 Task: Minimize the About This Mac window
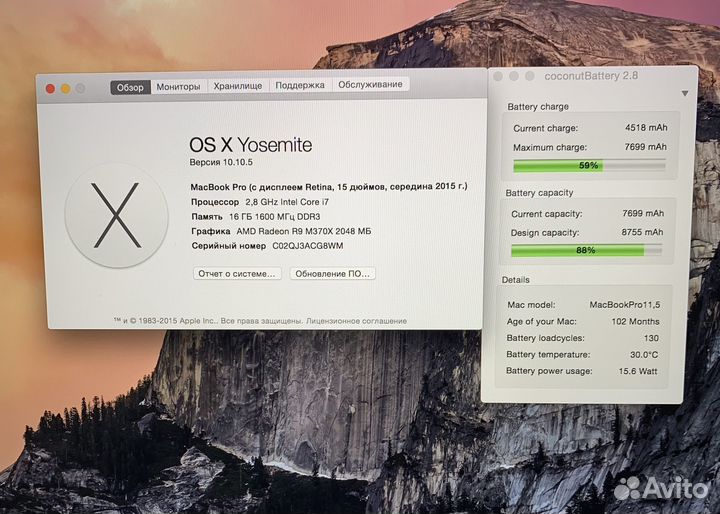66,89
